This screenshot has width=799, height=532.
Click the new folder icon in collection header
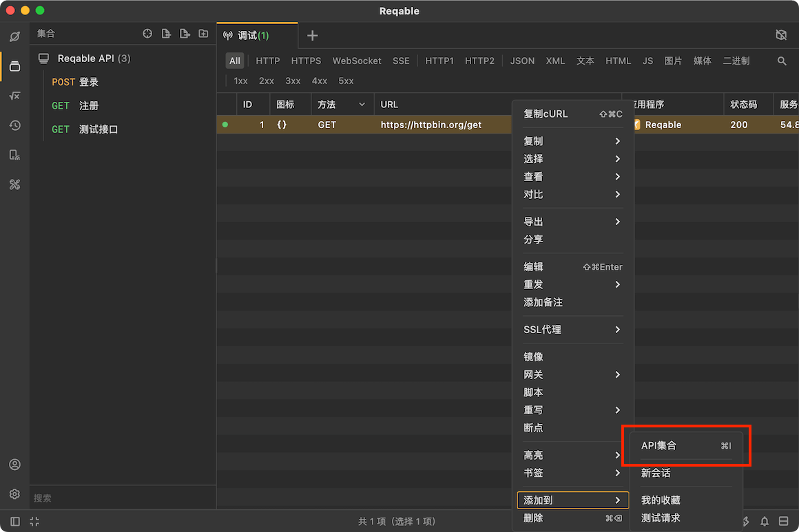(x=203, y=34)
